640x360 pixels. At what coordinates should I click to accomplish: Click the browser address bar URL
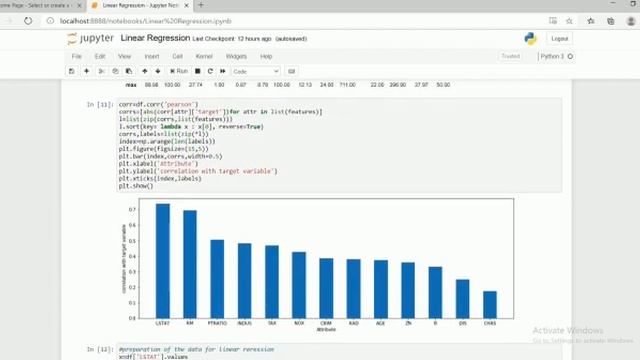(x=146, y=21)
